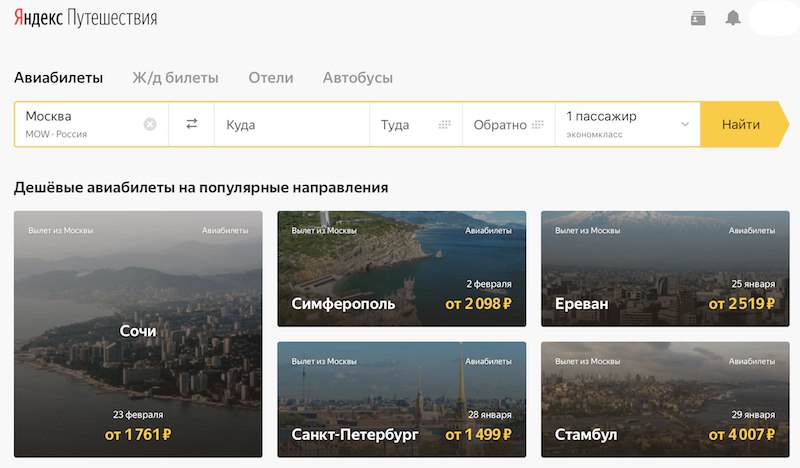Click the Дешёвые авиабилеты section heading
The width and height of the screenshot is (800, 468).
click(x=201, y=187)
